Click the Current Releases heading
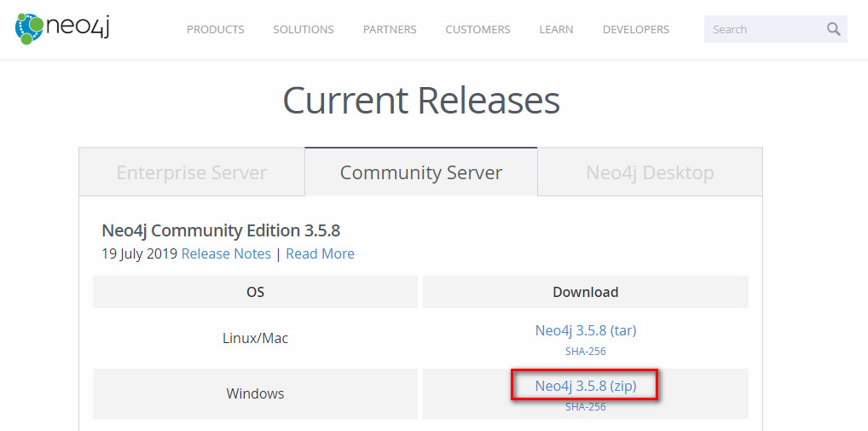The image size is (868, 431). [x=421, y=101]
